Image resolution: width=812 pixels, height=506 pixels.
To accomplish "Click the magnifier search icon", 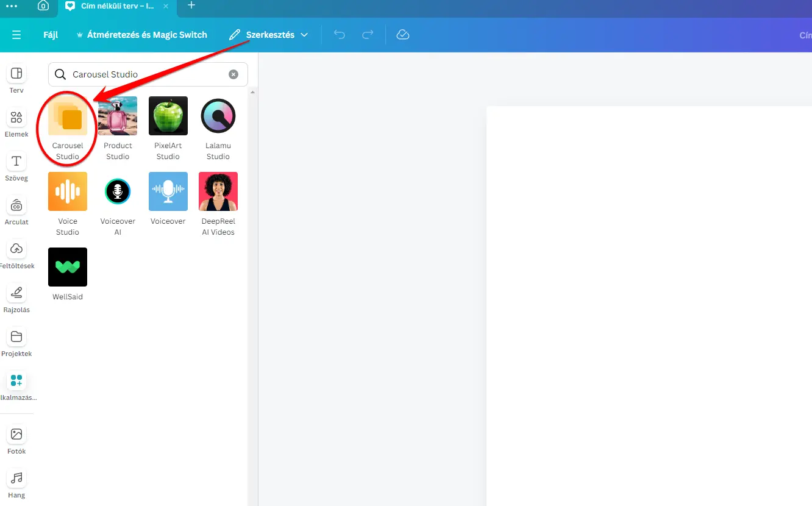I will (x=60, y=74).
